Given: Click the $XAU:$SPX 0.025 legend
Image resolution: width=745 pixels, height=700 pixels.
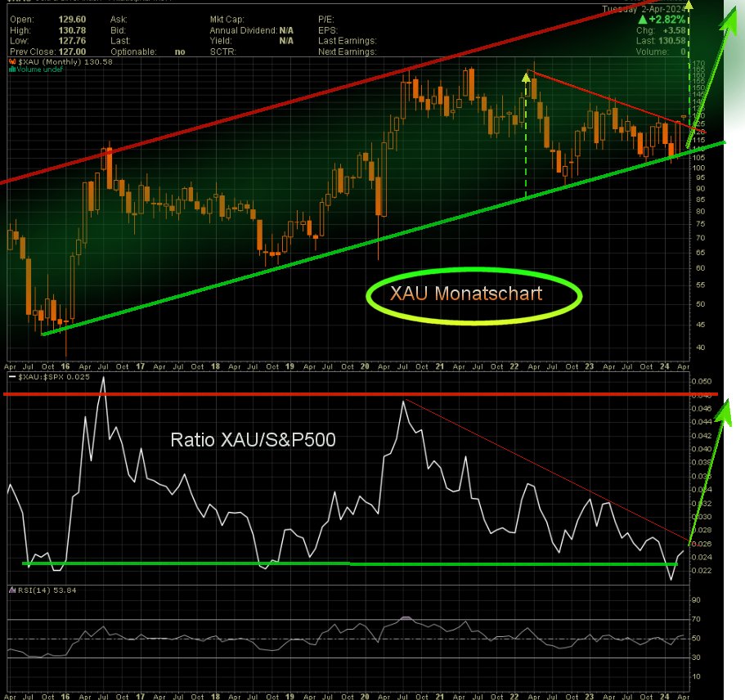Looking at the screenshot, I should [x=54, y=377].
